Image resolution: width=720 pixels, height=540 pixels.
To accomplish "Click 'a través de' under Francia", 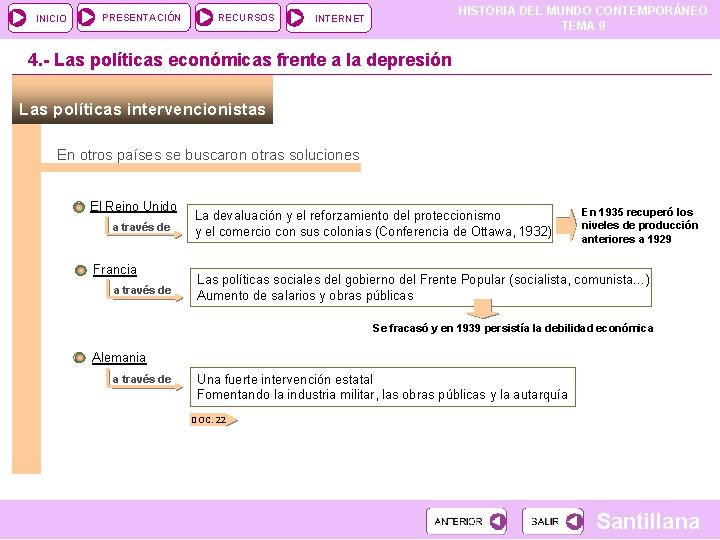I will click(142, 290).
